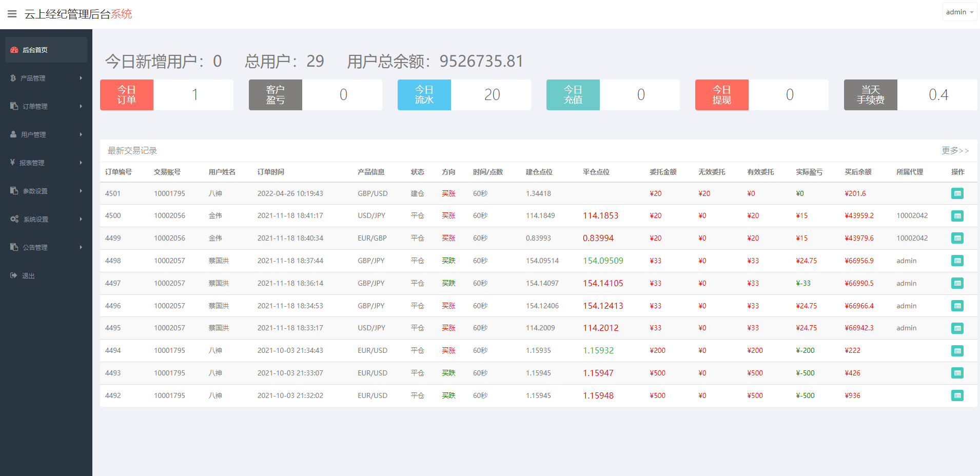Select the 订单管理 orders icon

[13, 106]
